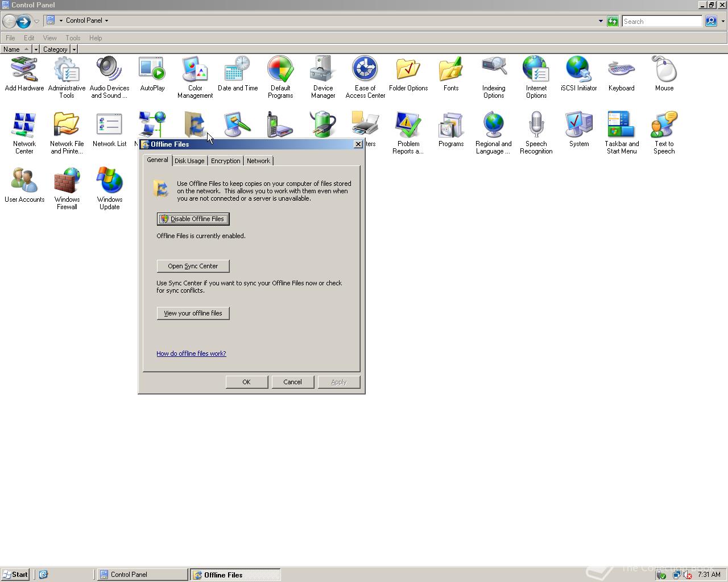Open Date and Time settings
728x582 pixels.
click(238, 74)
